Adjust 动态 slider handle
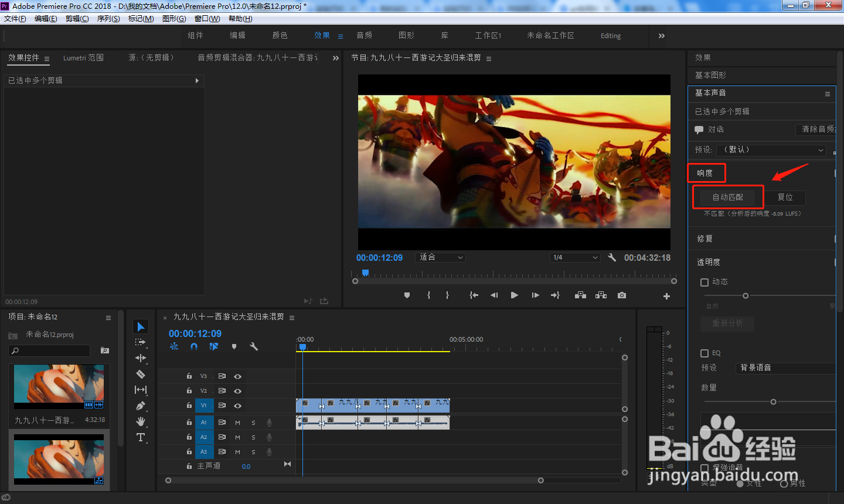844x504 pixels. (746, 296)
